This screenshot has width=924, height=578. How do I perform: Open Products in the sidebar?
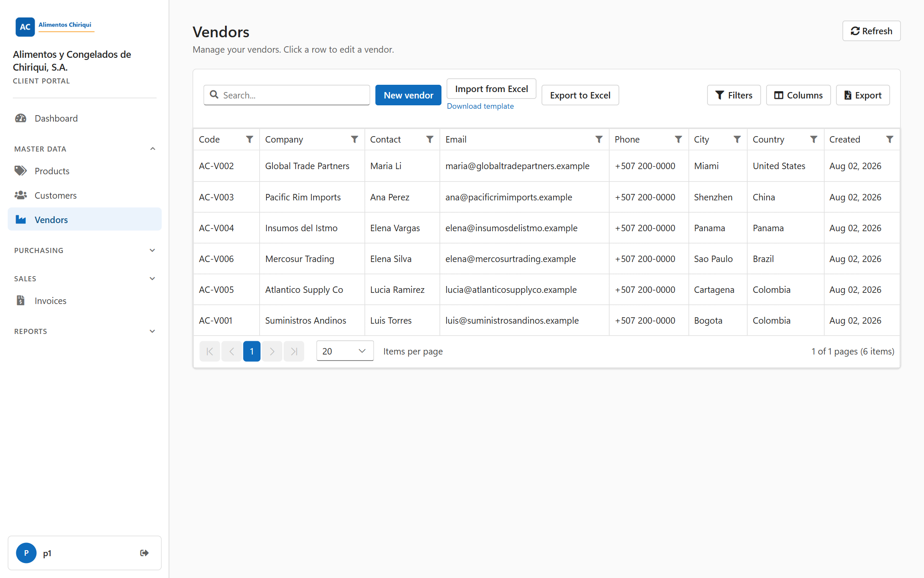[x=85, y=171]
